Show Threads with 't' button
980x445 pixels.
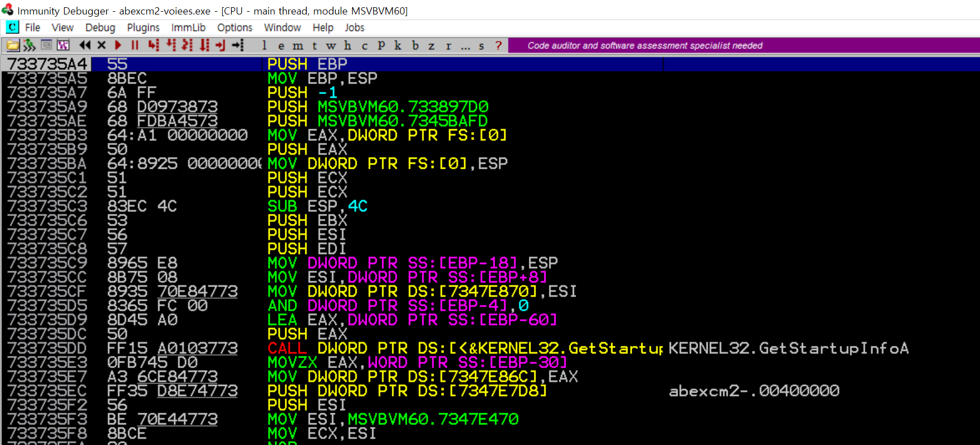point(315,46)
